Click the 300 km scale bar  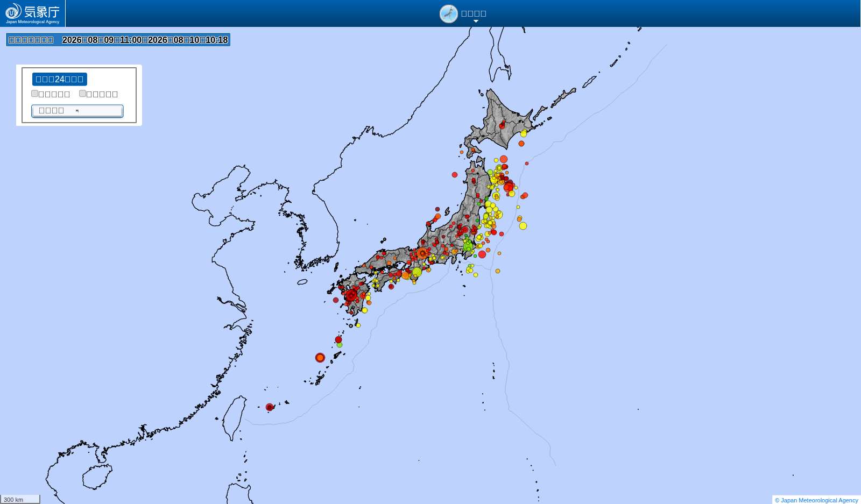coord(20,499)
